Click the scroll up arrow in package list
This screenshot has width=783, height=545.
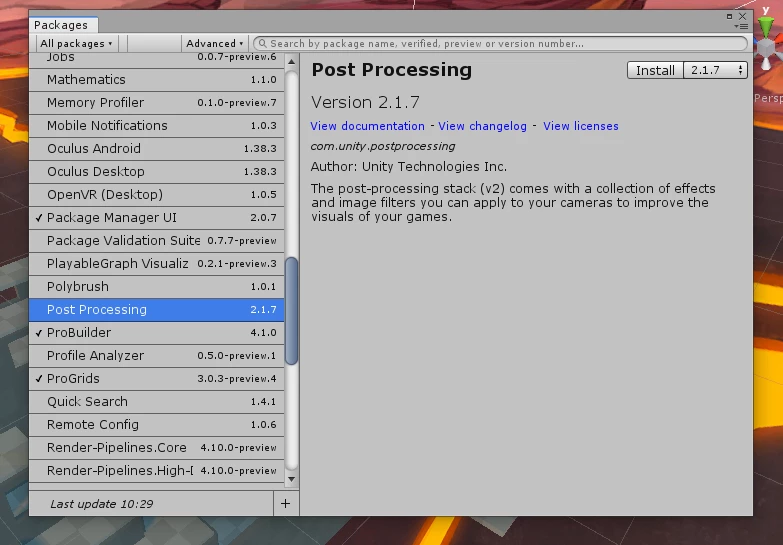click(292, 62)
